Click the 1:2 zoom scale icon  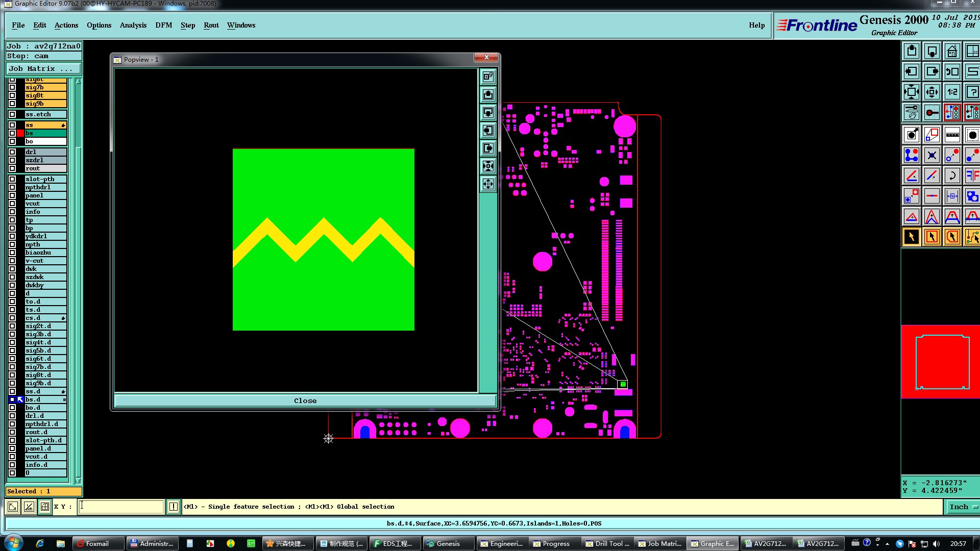(952, 92)
